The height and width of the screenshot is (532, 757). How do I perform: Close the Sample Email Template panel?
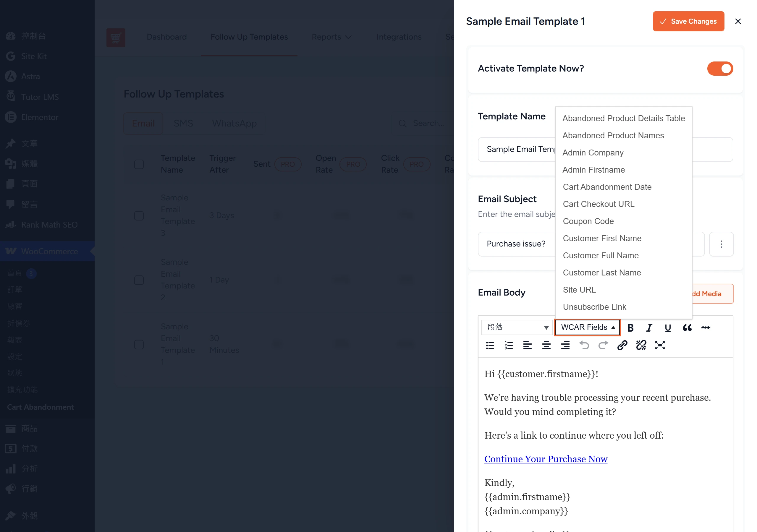point(738,21)
